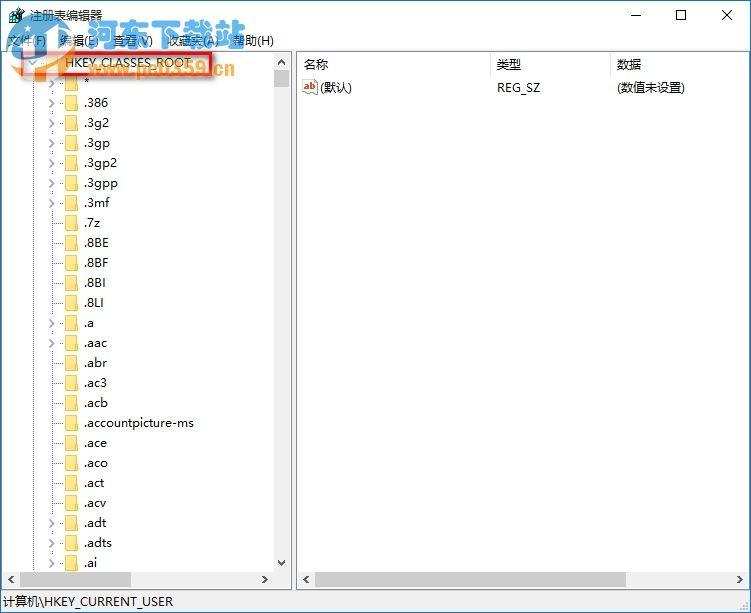
Task: Expand the .ai key
Action: click(x=51, y=563)
